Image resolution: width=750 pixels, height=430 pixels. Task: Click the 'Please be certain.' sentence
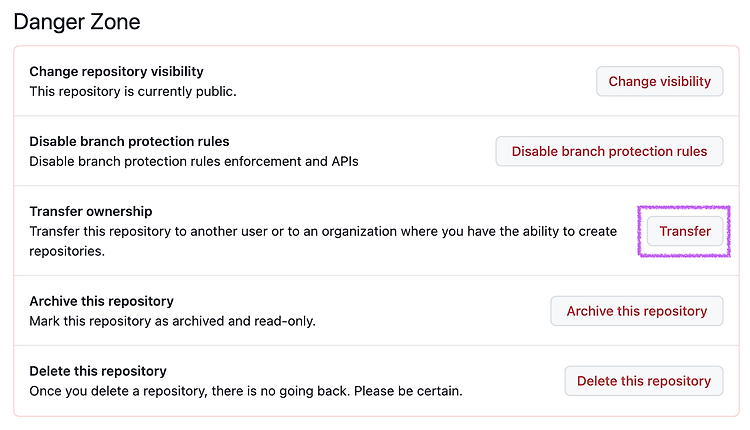(408, 391)
